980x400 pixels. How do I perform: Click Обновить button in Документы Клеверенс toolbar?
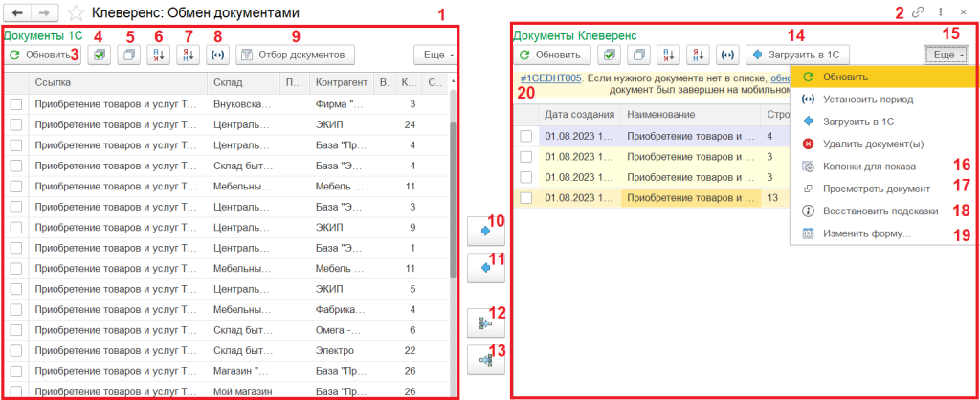pyautogui.click(x=552, y=55)
